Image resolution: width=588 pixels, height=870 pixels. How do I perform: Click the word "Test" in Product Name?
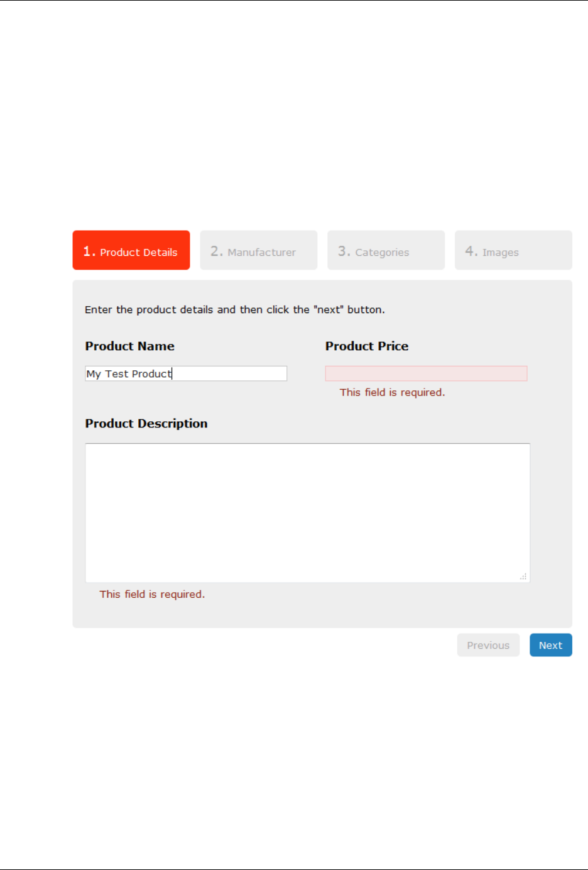pyautogui.click(x=117, y=373)
